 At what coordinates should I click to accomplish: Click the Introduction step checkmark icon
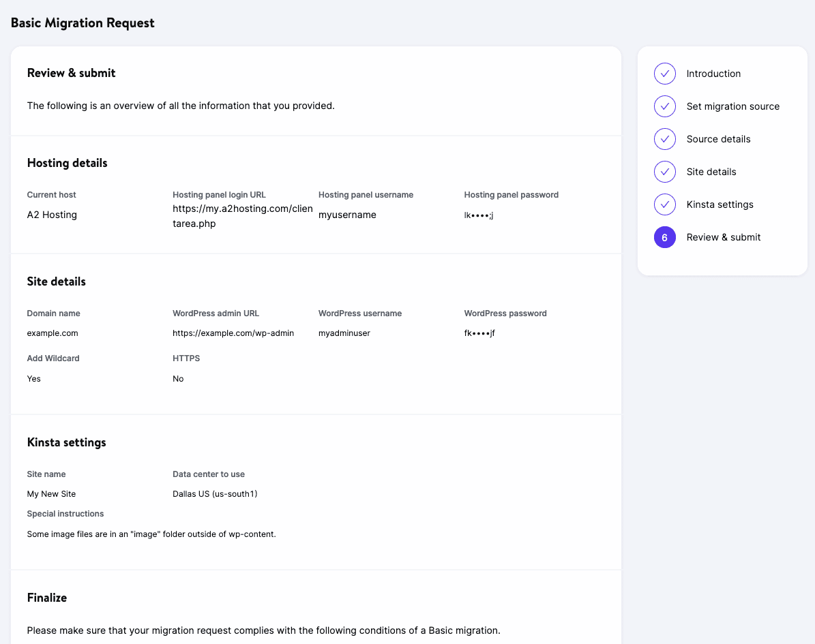(664, 74)
